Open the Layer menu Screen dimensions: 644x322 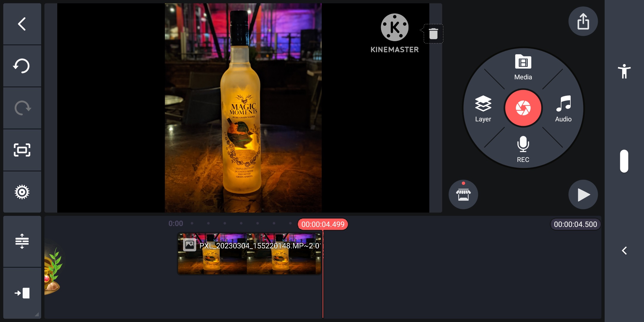tap(483, 109)
